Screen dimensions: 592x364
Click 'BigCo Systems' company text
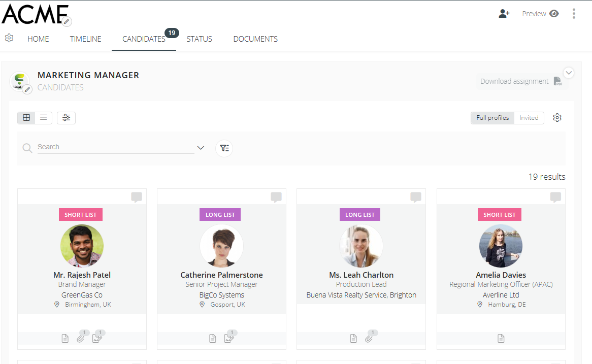pyautogui.click(x=222, y=295)
